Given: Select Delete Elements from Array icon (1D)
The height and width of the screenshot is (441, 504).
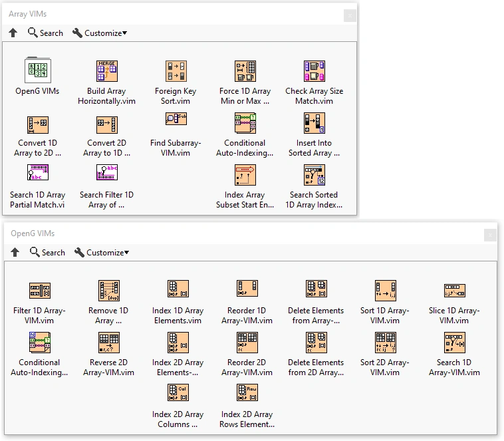Looking at the screenshot, I should pyautogui.click(x=316, y=289).
